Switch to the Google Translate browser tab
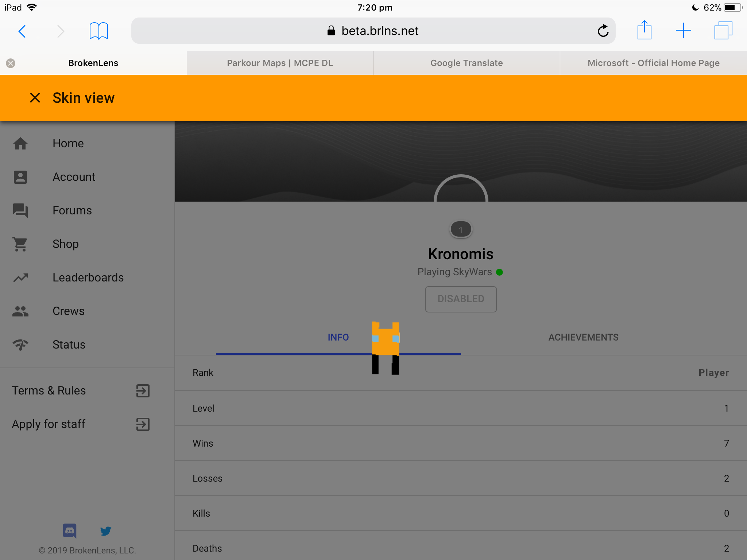This screenshot has width=747, height=560. pyautogui.click(x=467, y=63)
